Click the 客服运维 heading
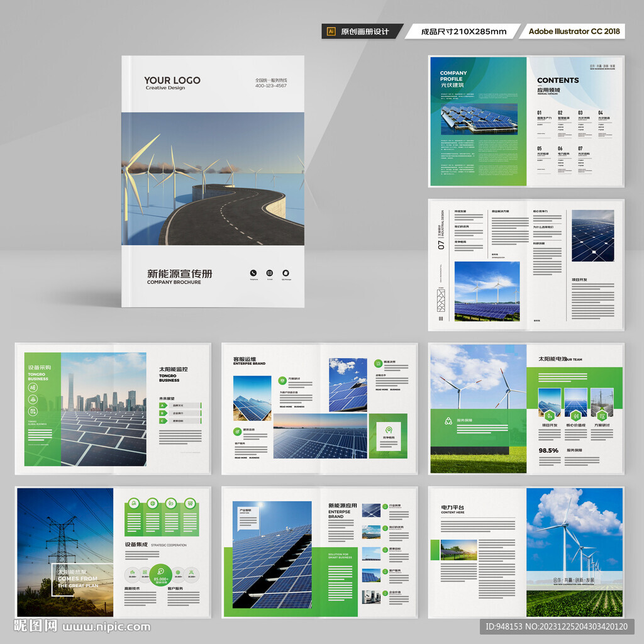 [x=245, y=359]
